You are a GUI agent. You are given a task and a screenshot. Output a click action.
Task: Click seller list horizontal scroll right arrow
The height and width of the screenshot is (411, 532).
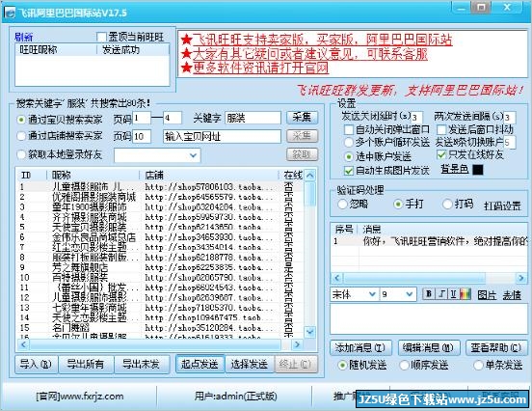click(x=297, y=344)
